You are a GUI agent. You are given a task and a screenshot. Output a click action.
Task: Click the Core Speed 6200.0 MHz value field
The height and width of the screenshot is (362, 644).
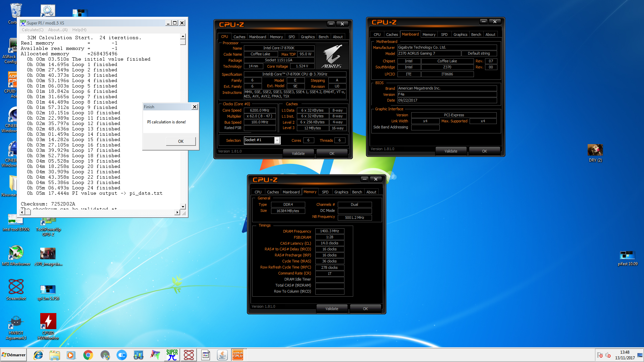tap(260, 110)
